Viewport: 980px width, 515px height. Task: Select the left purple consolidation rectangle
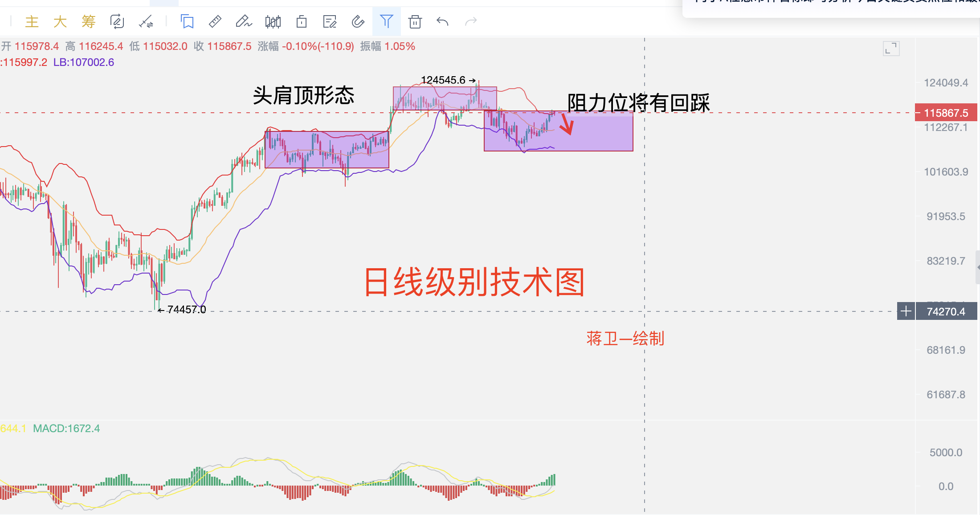[x=327, y=150]
